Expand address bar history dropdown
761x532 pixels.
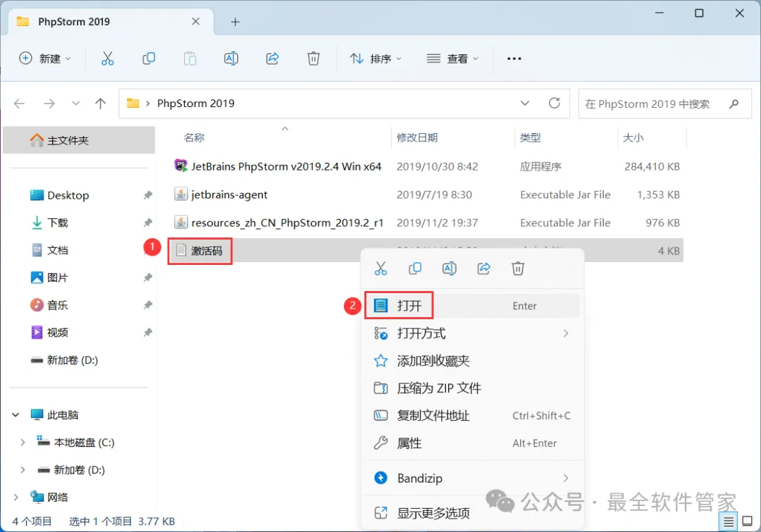point(525,104)
